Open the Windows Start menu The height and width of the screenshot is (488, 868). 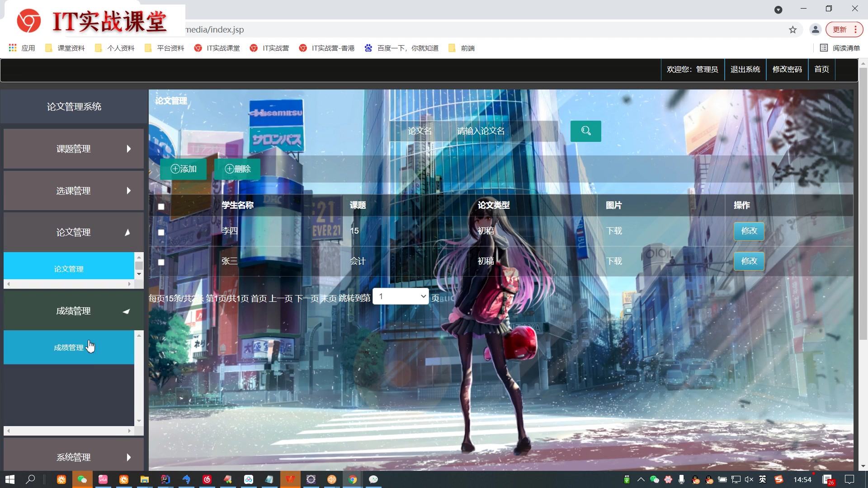click(x=10, y=479)
